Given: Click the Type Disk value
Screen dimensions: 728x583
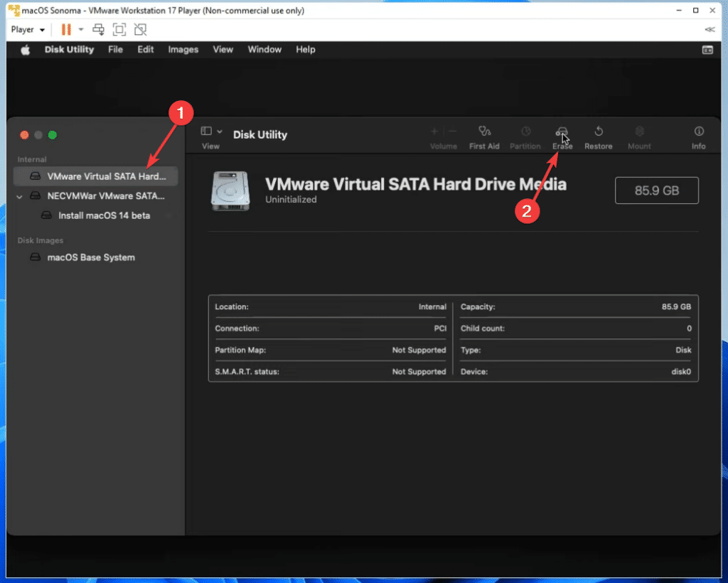Looking at the screenshot, I should (x=683, y=350).
